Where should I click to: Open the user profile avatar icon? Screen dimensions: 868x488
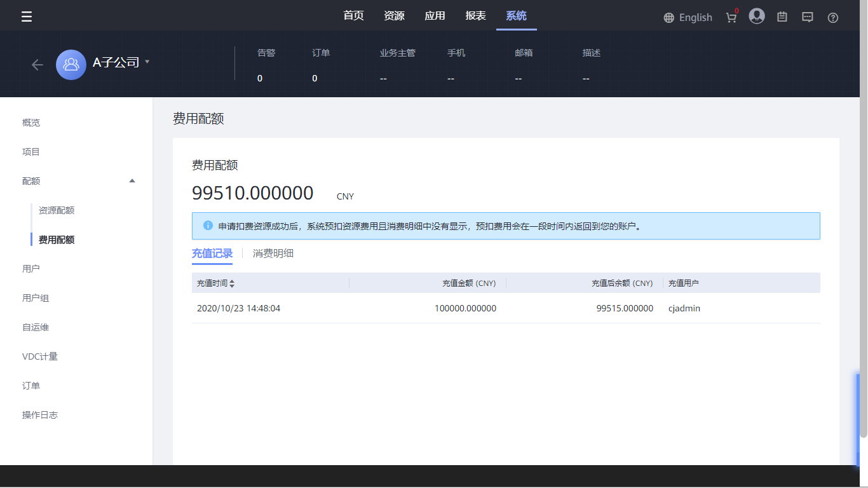756,17
